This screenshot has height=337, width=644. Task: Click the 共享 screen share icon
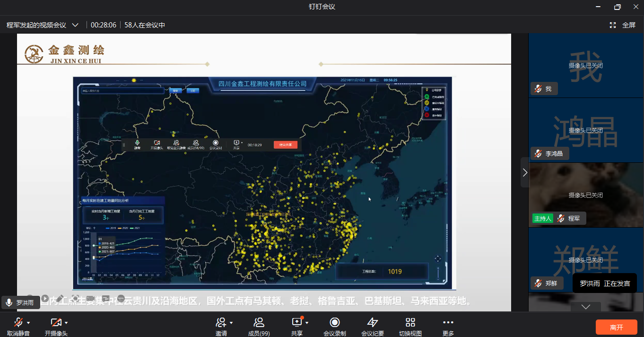[297, 322]
